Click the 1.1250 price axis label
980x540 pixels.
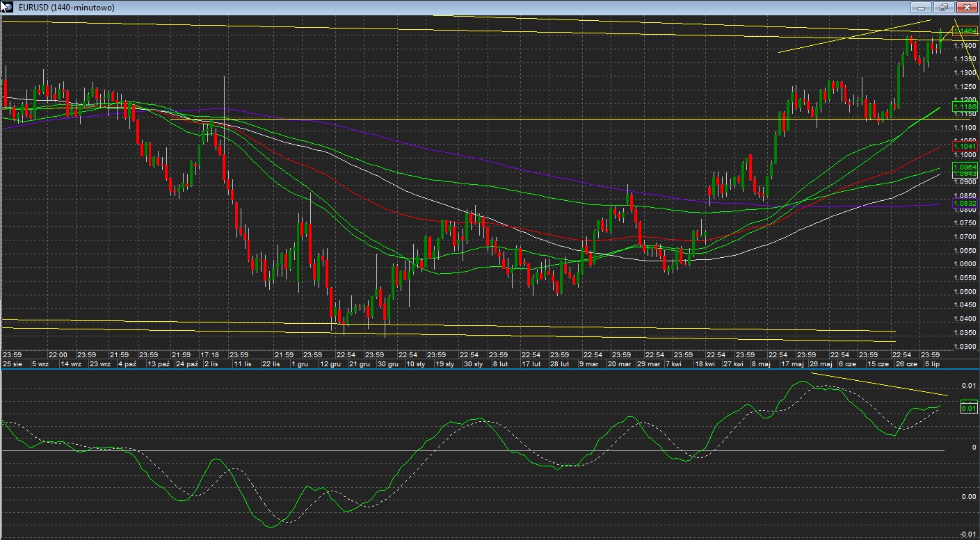tap(965, 87)
